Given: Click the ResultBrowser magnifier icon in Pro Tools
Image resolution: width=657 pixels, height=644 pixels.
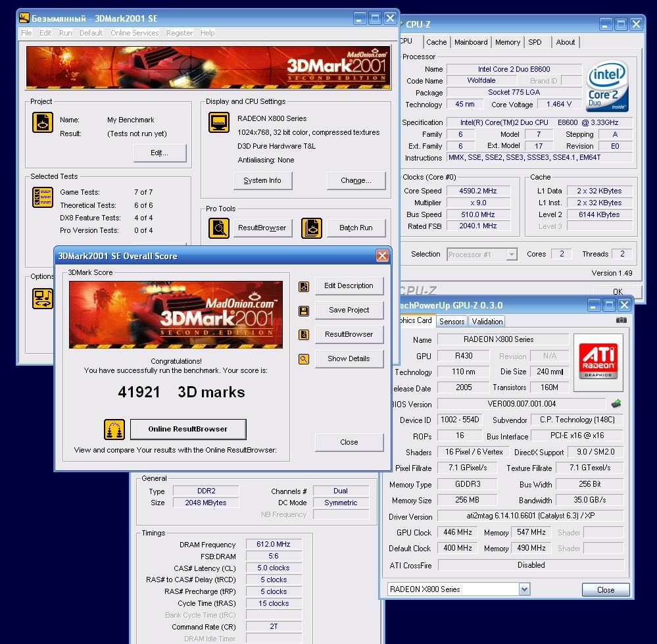Looking at the screenshot, I should pyautogui.click(x=219, y=228).
